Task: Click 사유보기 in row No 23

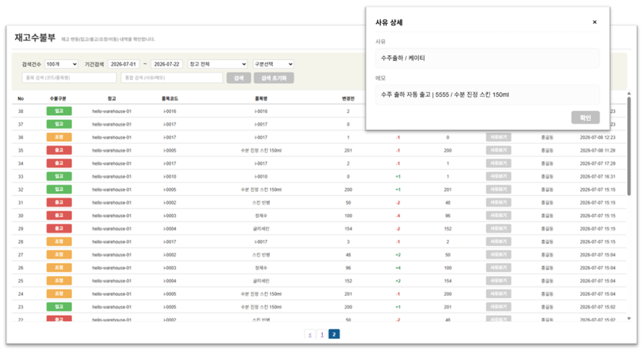Action: pyautogui.click(x=498, y=307)
